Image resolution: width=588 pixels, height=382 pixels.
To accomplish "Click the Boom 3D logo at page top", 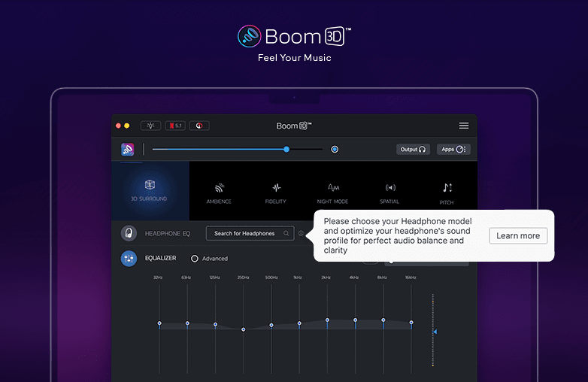I will [x=294, y=36].
